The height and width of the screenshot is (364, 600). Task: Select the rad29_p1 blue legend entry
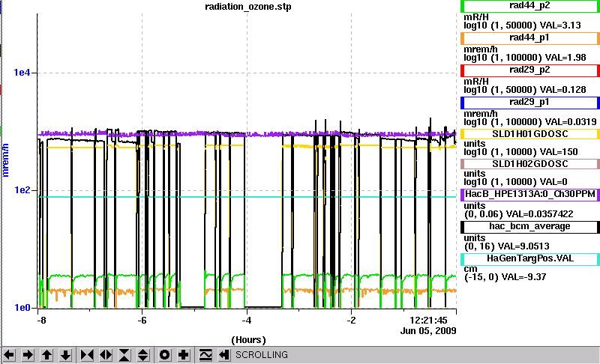530,103
